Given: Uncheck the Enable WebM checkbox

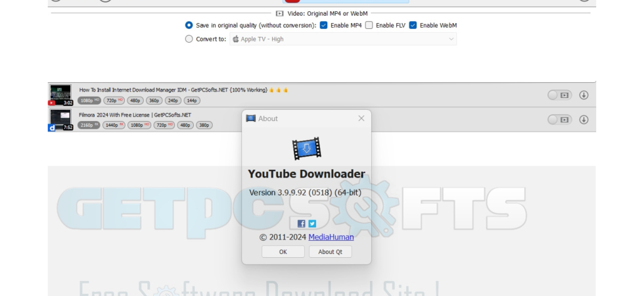Looking at the screenshot, I should [x=413, y=25].
